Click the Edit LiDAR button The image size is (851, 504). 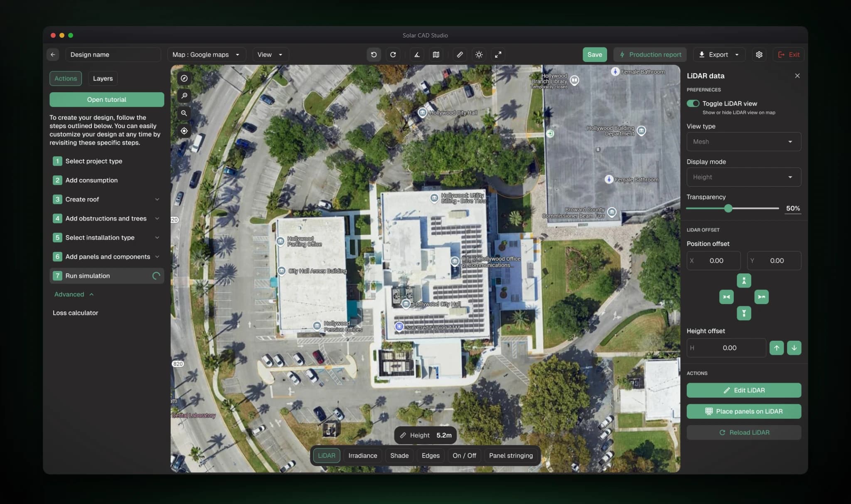[x=744, y=390]
